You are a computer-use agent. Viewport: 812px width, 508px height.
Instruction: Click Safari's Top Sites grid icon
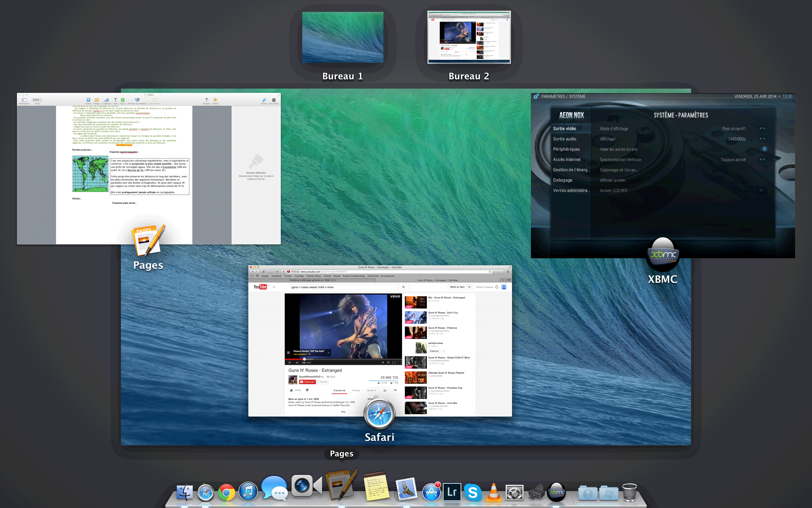[257, 276]
